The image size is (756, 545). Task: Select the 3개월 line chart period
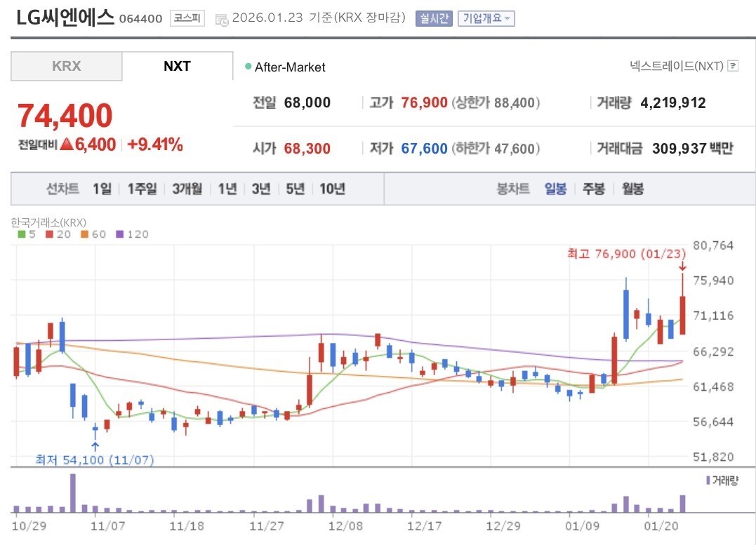(187, 189)
